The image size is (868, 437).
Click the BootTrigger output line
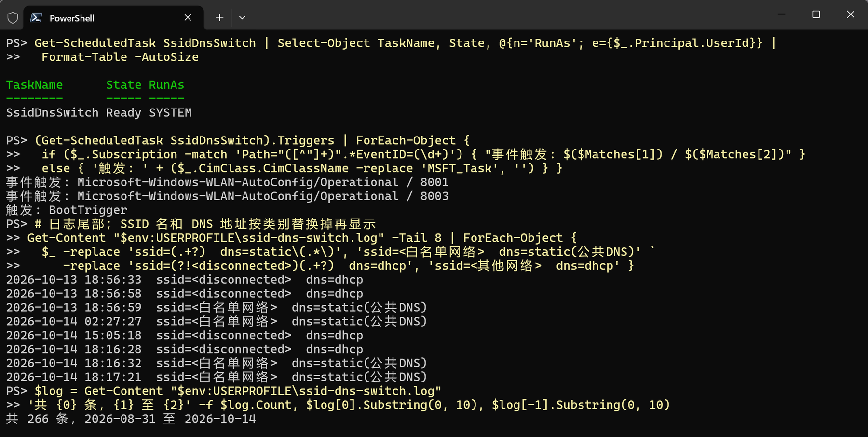tap(67, 210)
